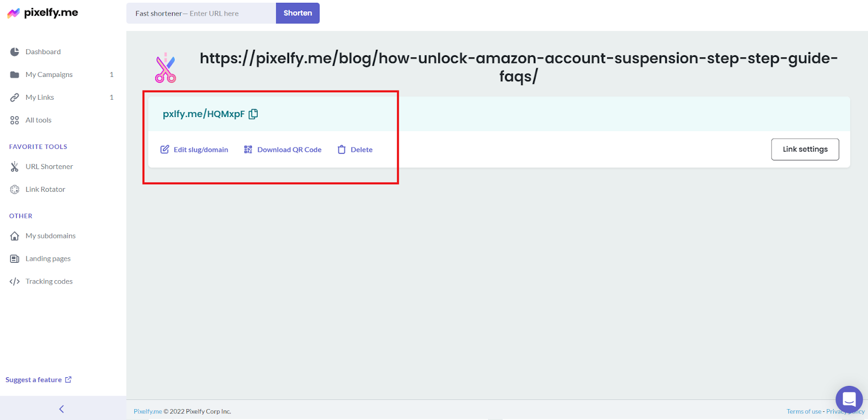Click external link icon beside Suggest a feature

(68, 379)
